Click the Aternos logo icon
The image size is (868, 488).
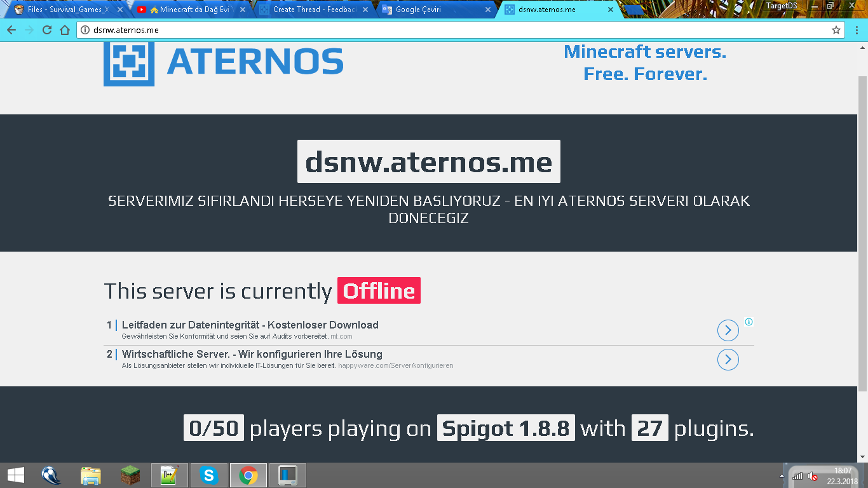(129, 64)
